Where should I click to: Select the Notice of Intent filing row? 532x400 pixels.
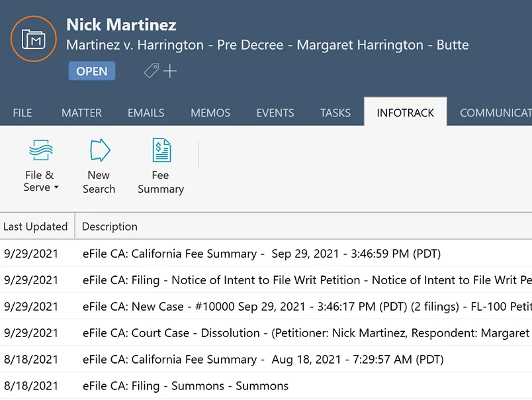click(x=265, y=280)
